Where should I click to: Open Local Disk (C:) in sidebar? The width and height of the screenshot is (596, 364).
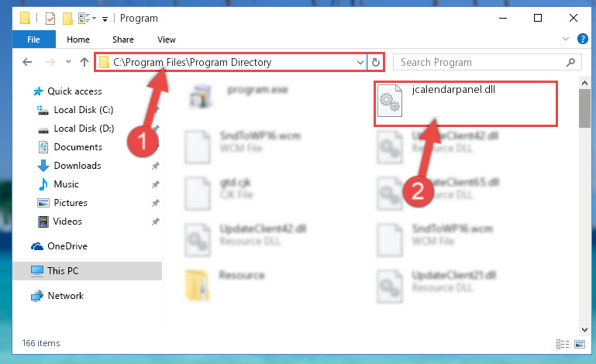[x=84, y=110]
